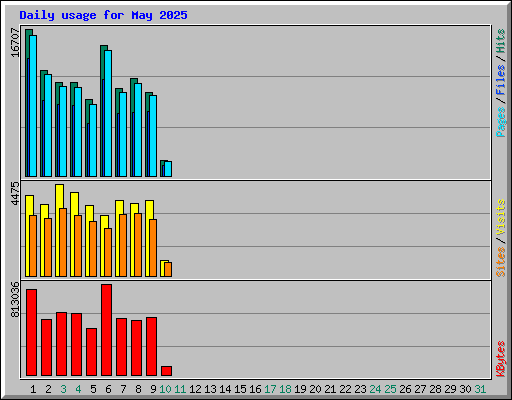Click day 15 on the date axis

click(240, 389)
